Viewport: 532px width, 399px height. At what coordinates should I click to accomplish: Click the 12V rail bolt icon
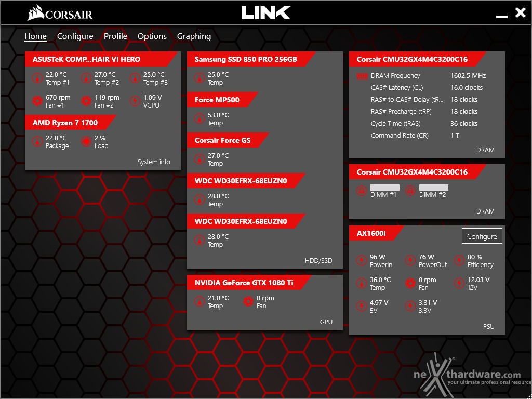click(x=459, y=283)
